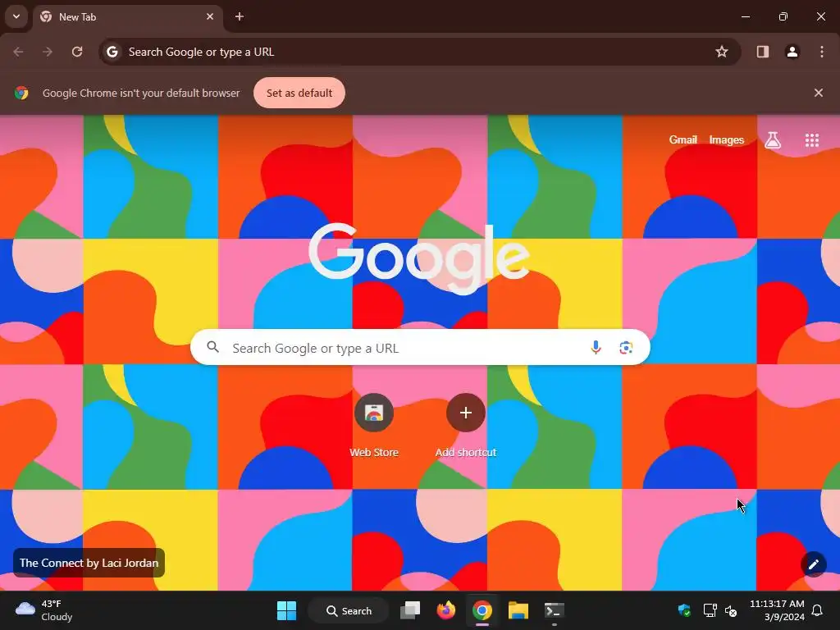Viewport: 840px width, 630px height.
Task: Close the New Tab tab
Action: 210,16
